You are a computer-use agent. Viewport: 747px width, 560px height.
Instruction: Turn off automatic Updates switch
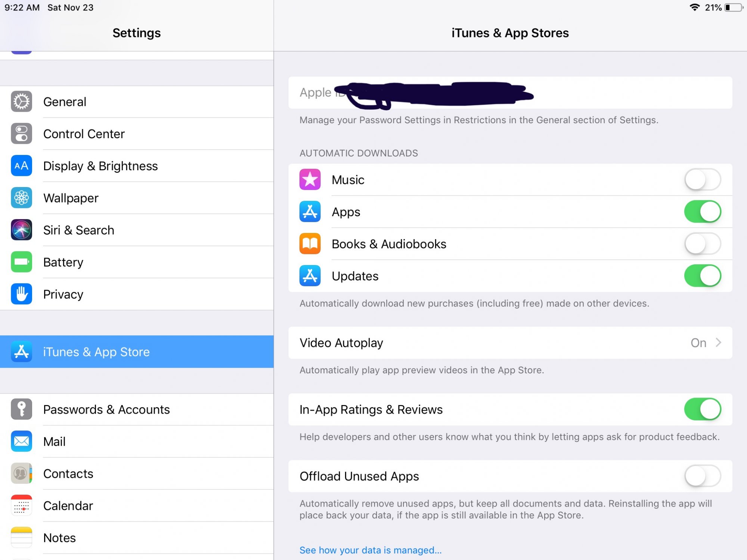coord(703,276)
